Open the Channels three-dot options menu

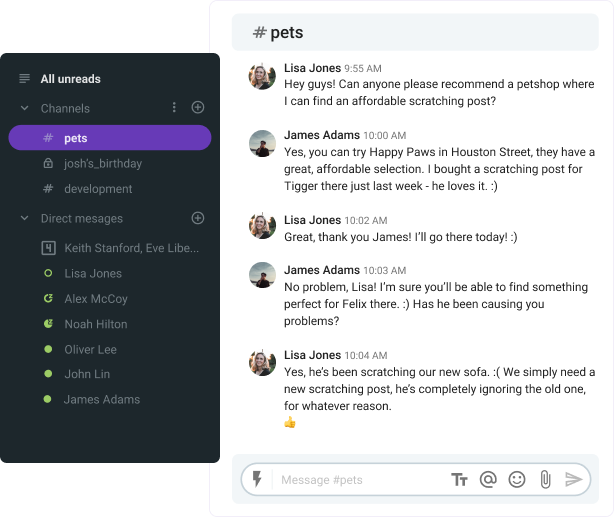(x=174, y=108)
